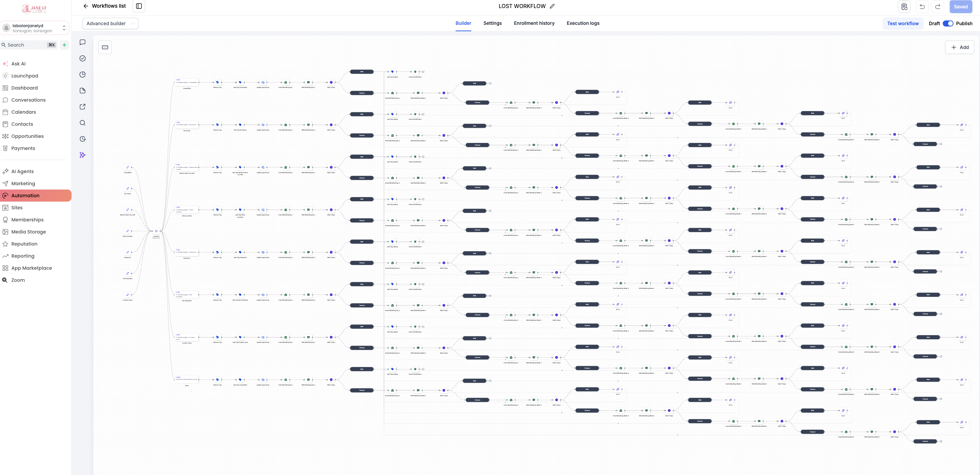This screenshot has height=475, width=980.
Task: Click the Add button on canvas
Action: (960, 47)
